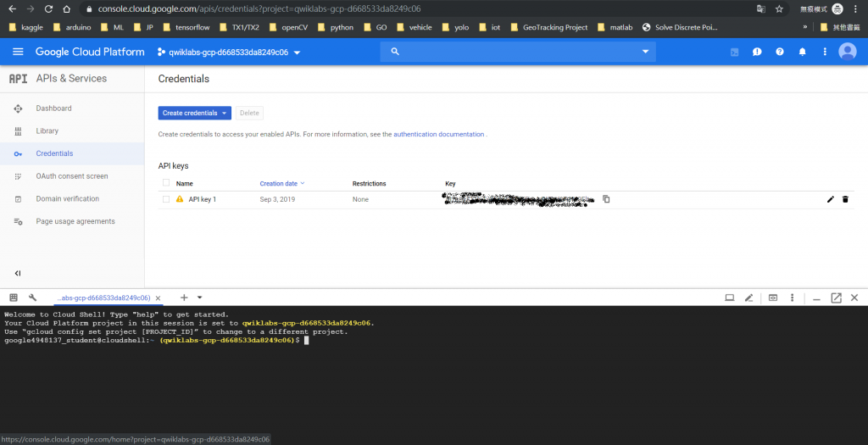Viewport: 868px width, 445px height.
Task: Add a new Cloud Shell session tab
Action: (x=184, y=298)
